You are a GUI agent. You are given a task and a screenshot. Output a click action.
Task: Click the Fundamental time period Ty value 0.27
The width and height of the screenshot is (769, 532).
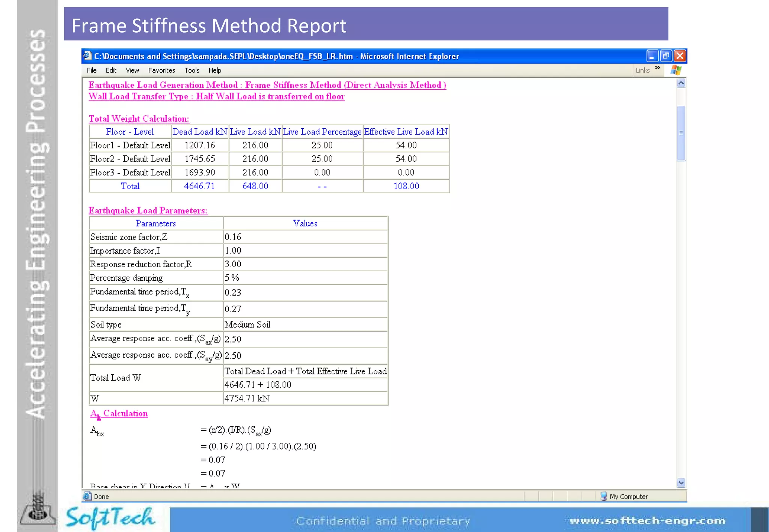(233, 309)
